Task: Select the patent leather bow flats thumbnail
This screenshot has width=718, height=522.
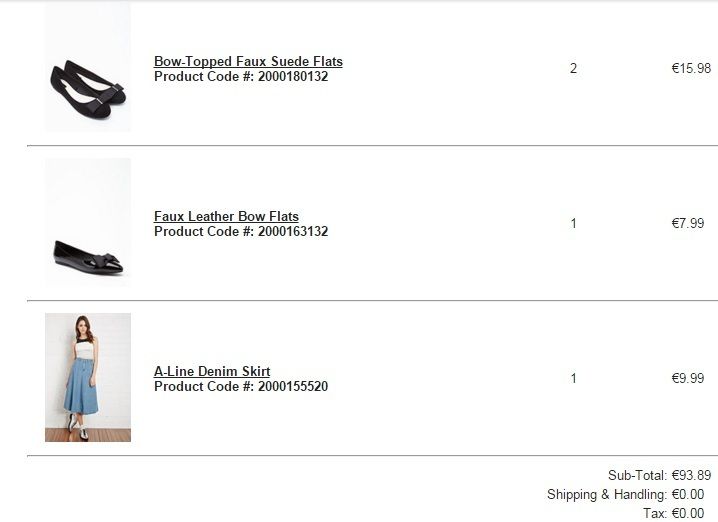Action: tap(88, 224)
